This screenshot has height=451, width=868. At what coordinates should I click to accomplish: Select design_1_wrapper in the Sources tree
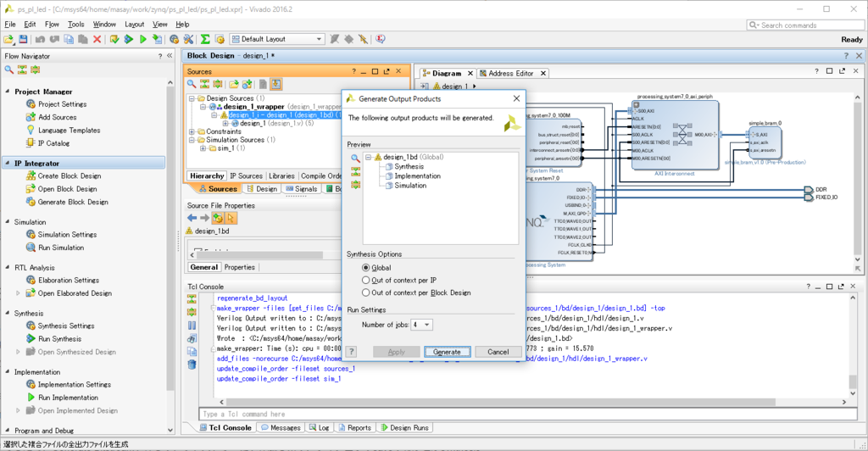[254, 107]
